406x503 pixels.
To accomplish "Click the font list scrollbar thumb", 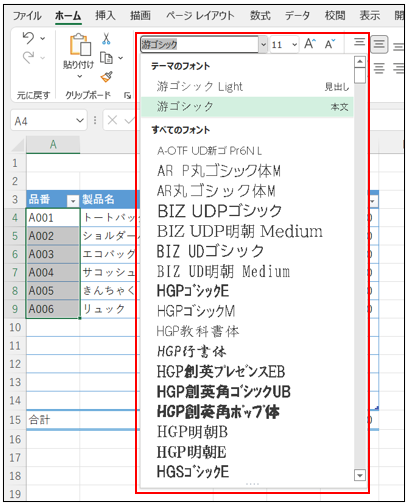I will point(360,76).
